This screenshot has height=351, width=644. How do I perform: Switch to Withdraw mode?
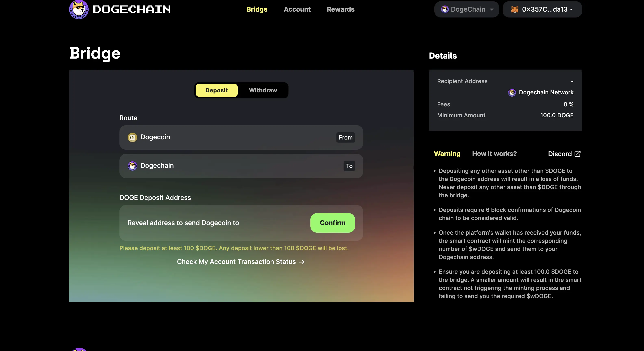pyautogui.click(x=263, y=90)
